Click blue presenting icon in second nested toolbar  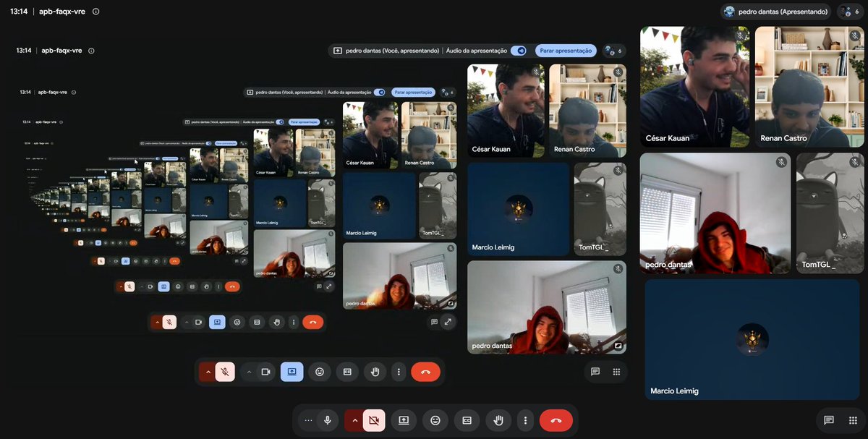216,322
